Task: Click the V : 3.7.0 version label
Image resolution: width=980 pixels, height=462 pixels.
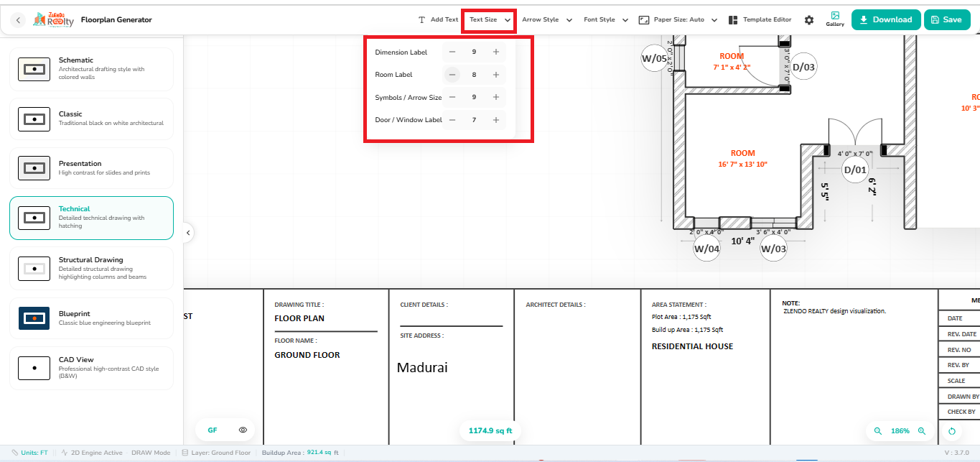Action: coord(958,453)
